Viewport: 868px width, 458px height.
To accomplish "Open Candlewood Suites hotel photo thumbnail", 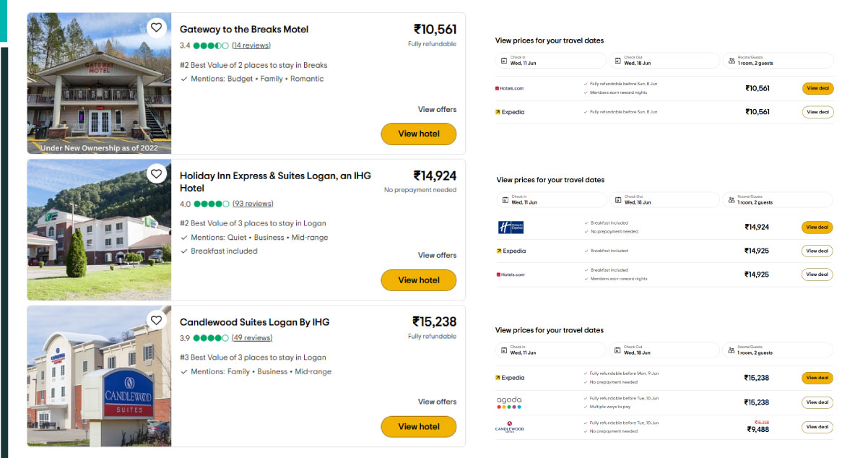I will click(x=99, y=376).
